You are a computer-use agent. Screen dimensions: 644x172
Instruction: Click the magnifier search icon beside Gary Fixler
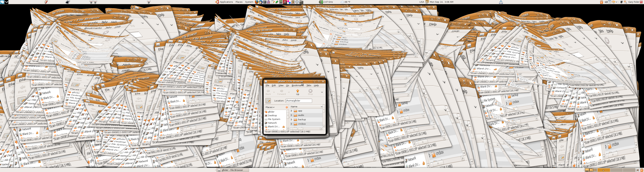[626, 2]
